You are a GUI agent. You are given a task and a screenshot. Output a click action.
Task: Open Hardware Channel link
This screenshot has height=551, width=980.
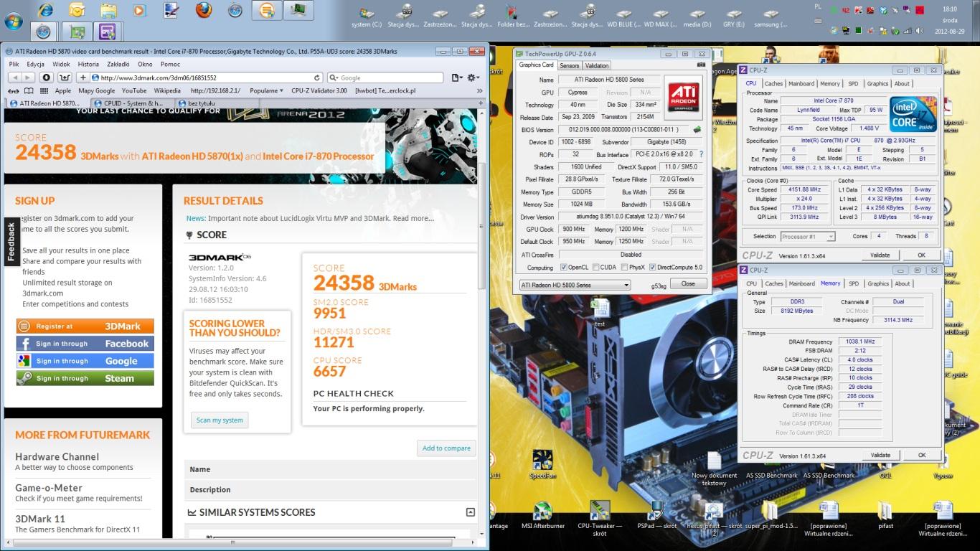[x=57, y=457]
